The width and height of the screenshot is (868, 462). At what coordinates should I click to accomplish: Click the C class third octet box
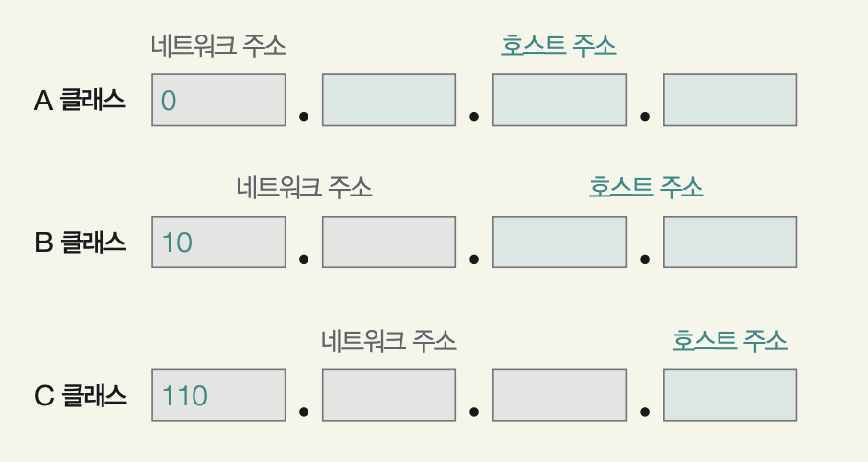[560, 395]
